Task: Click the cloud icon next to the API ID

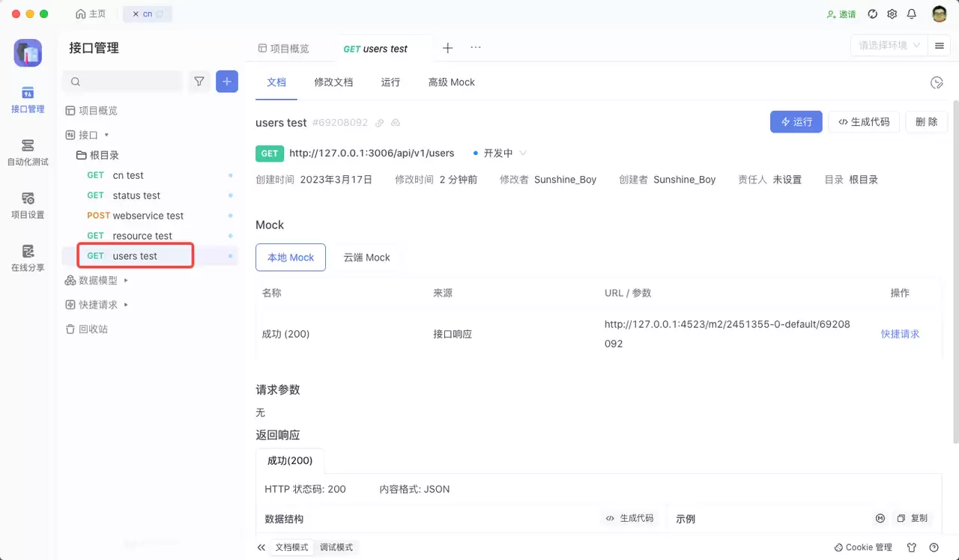Action: (396, 123)
